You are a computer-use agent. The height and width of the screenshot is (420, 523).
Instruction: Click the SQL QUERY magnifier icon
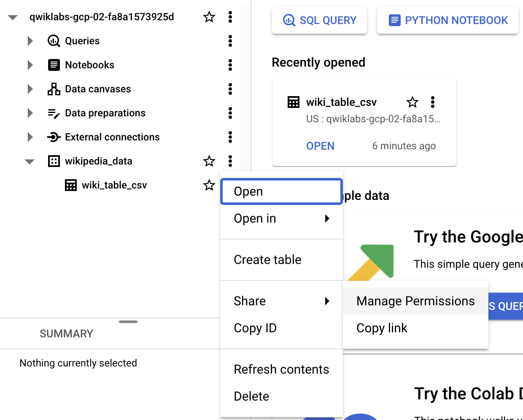click(x=288, y=20)
